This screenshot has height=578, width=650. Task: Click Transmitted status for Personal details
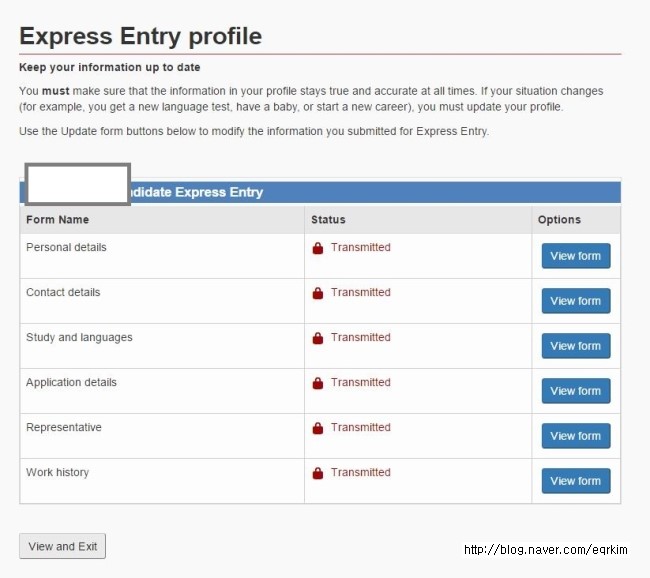pyautogui.click(x=361, y=248)
